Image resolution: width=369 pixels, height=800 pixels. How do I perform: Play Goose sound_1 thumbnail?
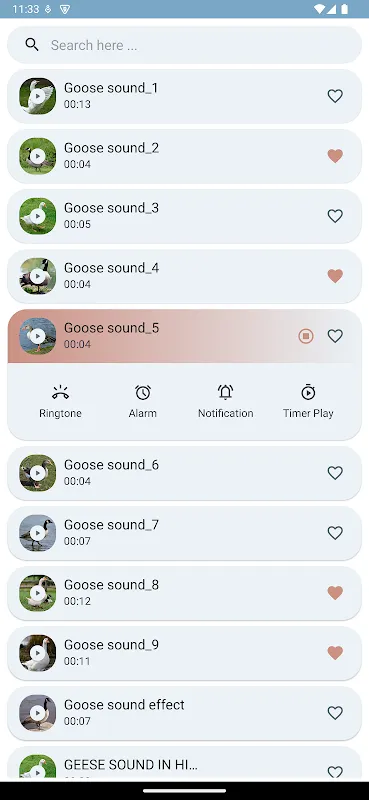coord(37,96)
